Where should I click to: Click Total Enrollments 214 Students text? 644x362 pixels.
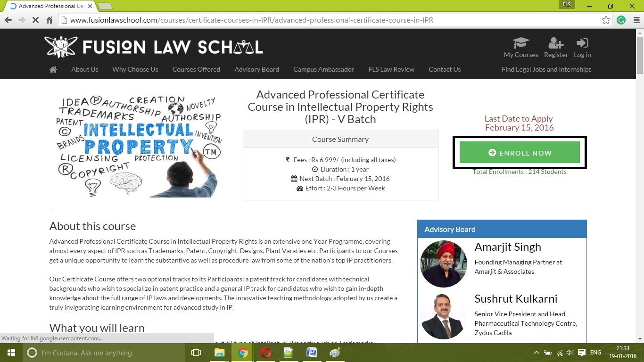coord(520,172)
